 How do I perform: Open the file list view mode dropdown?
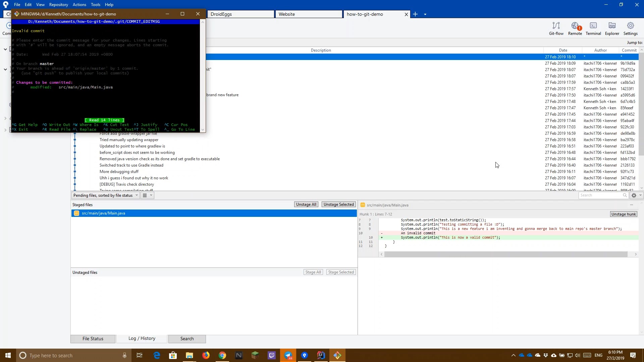tap(147, 195)
